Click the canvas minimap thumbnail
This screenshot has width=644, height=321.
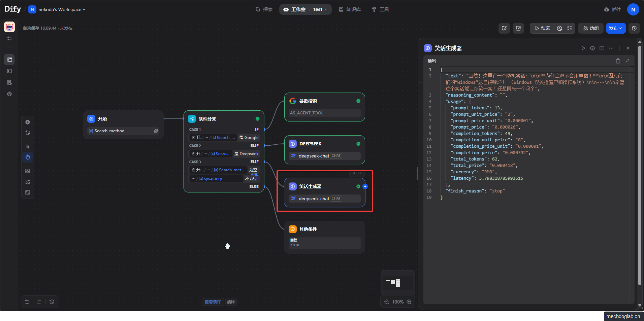[398, 283]
